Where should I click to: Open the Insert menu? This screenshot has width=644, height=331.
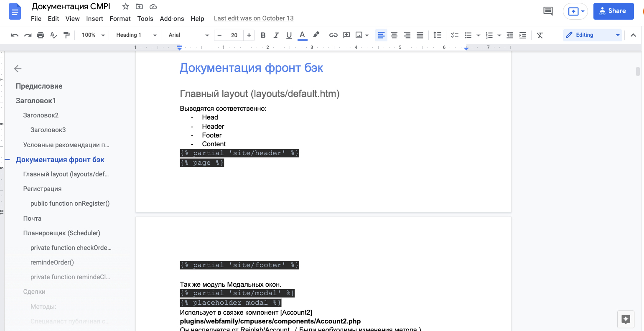94,18
